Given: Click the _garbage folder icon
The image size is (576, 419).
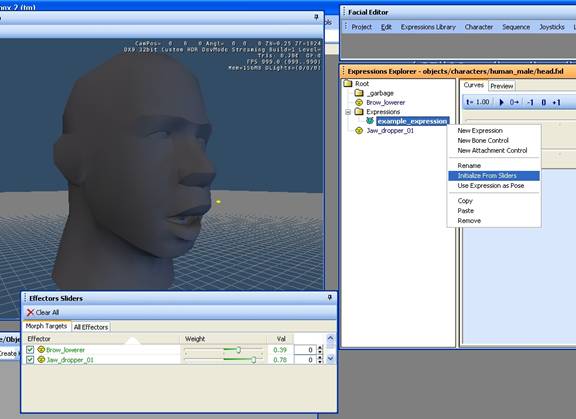Looking at the screenshot, I should click(359, 93).
